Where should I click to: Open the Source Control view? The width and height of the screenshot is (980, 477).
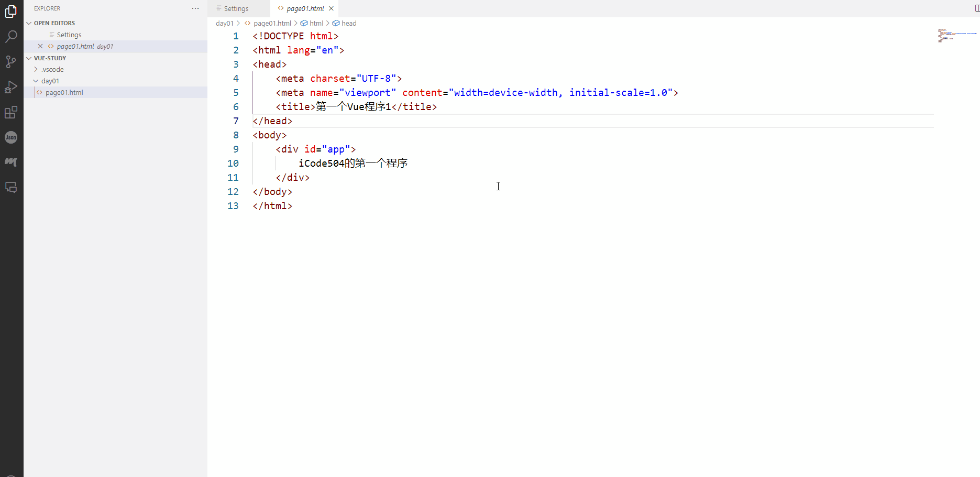point(11,61)
